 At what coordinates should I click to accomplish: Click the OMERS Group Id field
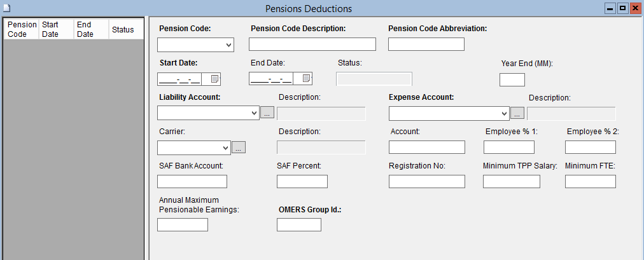[x=298, y=225]
